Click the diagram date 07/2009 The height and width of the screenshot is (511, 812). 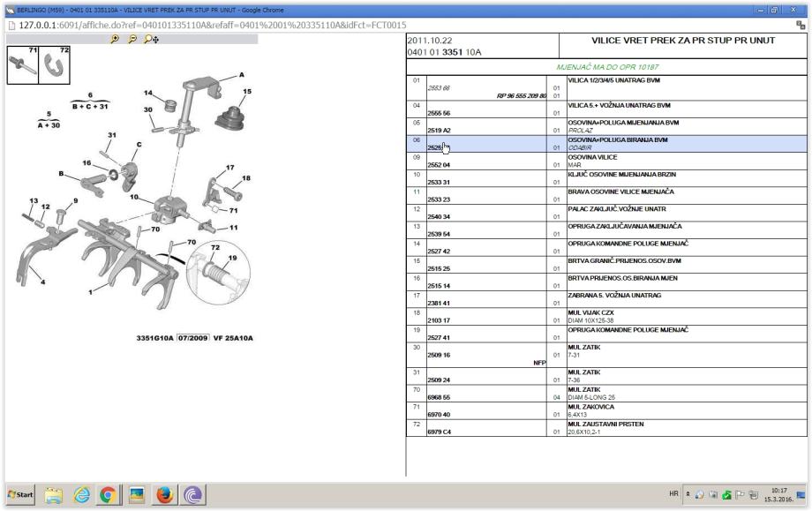coord(192,338)
